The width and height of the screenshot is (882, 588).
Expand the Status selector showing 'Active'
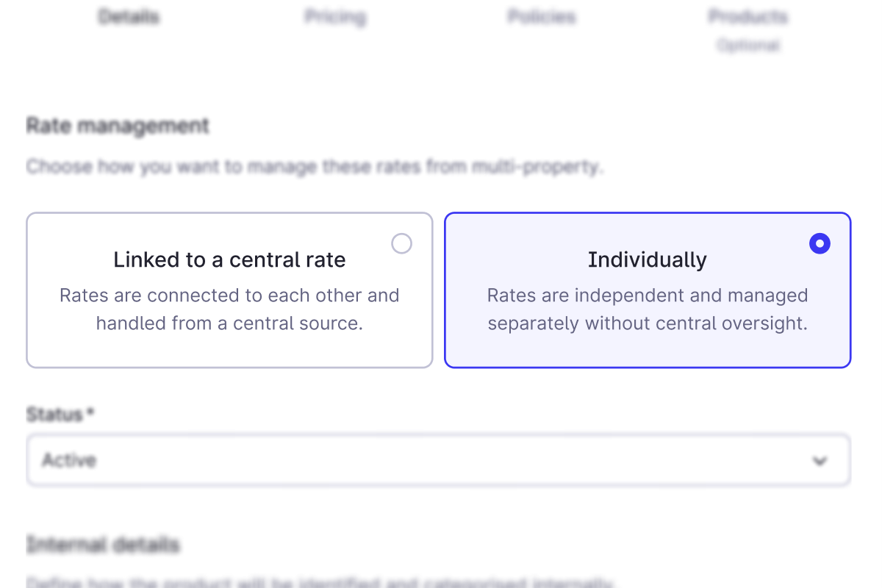tap(438, 460)
